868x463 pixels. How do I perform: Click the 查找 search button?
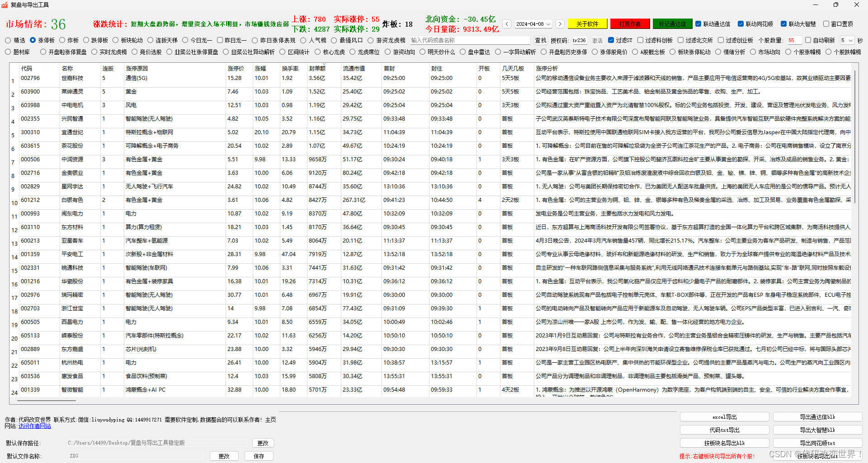(x=540, y=40)
